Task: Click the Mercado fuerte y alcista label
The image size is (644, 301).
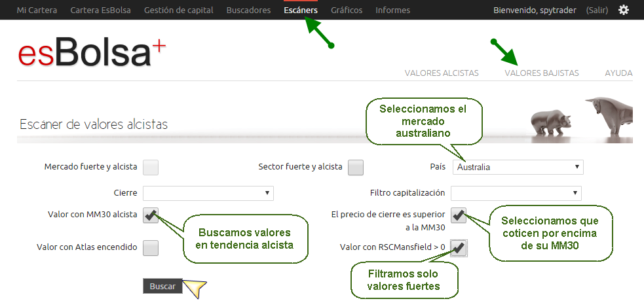Action: pyautogui.click(x=91, y=167)
